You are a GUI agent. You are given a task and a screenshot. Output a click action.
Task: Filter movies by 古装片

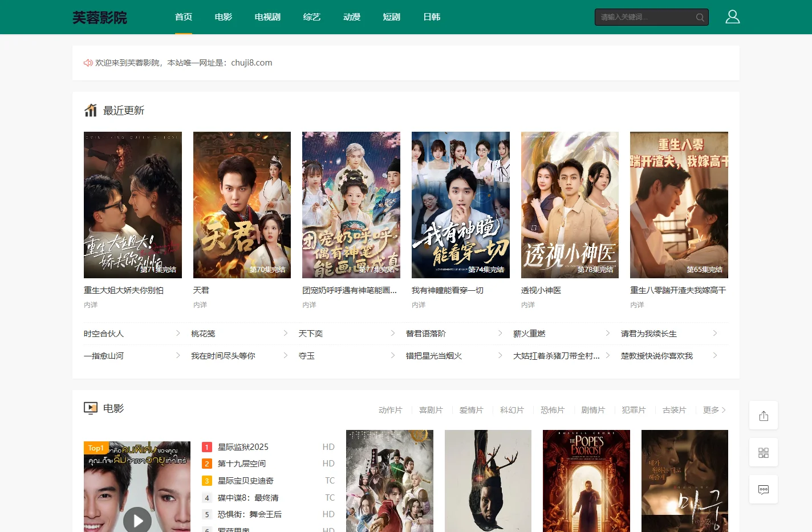pos(675,410)
